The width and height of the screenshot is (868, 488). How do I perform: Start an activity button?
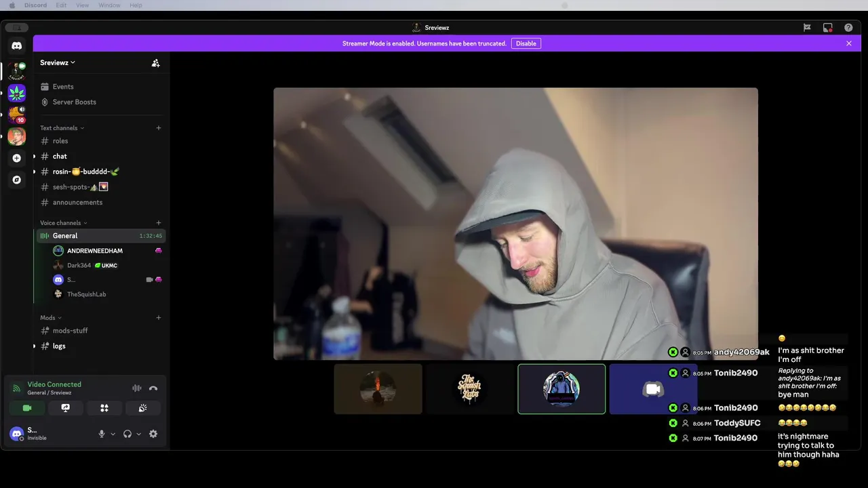tap(104, 408)
